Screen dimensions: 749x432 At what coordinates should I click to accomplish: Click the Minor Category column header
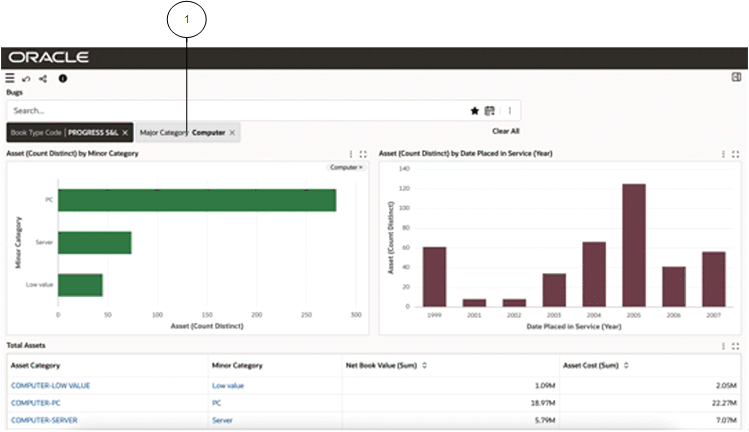pyautogui.click(x=237, y=366)
